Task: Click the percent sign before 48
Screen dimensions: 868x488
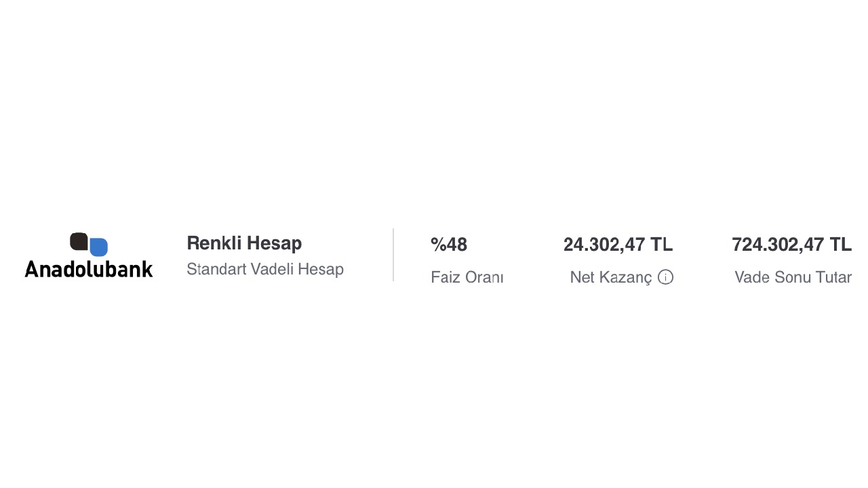Action: tap(438, 245)
